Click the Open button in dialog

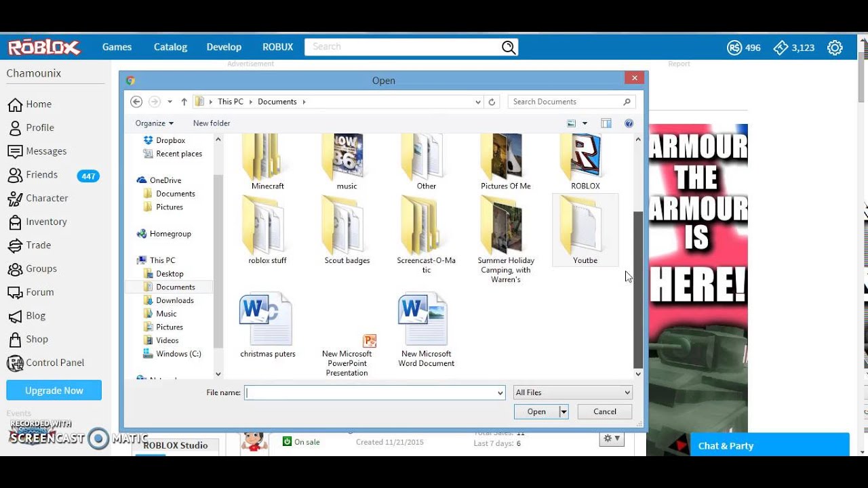[536, 411]
